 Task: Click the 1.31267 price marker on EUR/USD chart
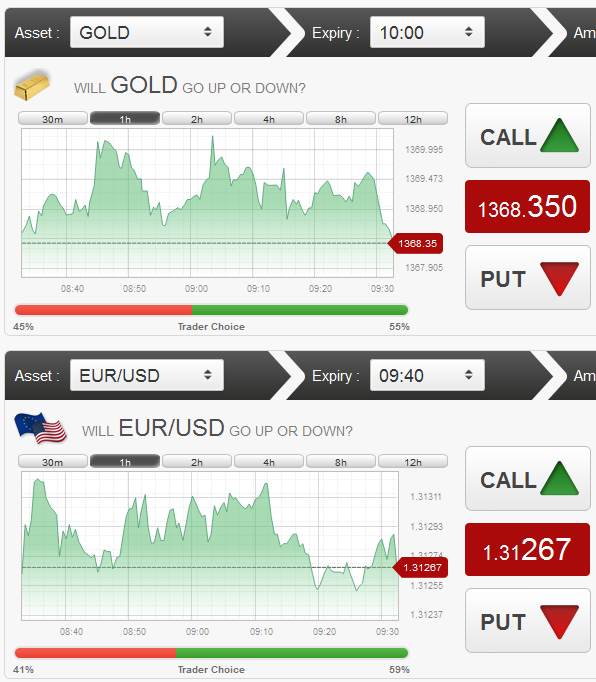coord(420,568)
